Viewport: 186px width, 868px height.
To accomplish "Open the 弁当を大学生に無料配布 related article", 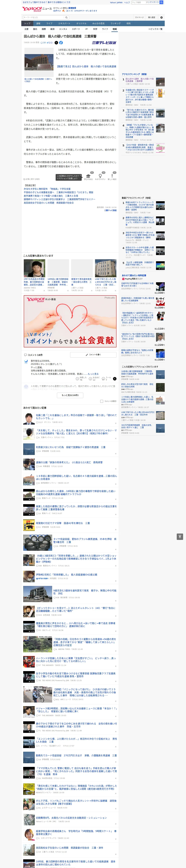I will tap(47, 189).
